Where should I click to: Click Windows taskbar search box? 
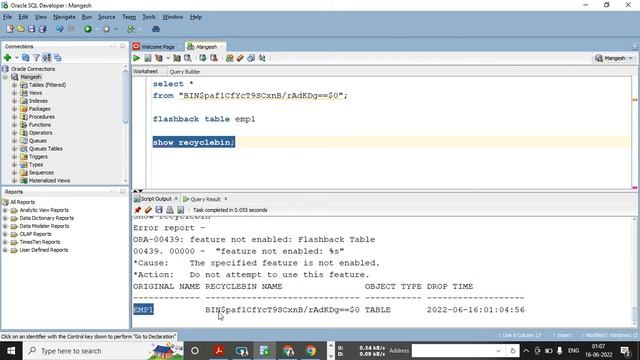click(102, 351)
